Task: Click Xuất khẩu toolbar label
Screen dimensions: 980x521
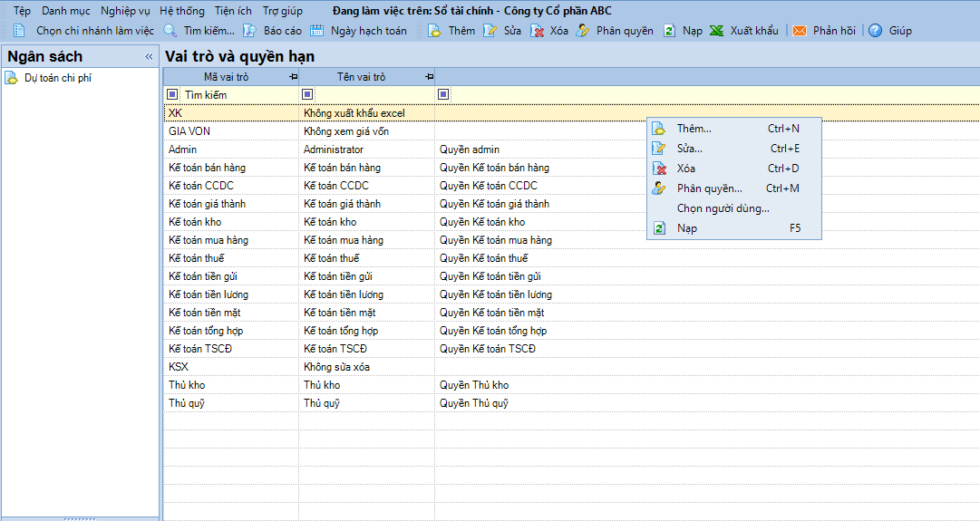Action: [x=754, y=31]
